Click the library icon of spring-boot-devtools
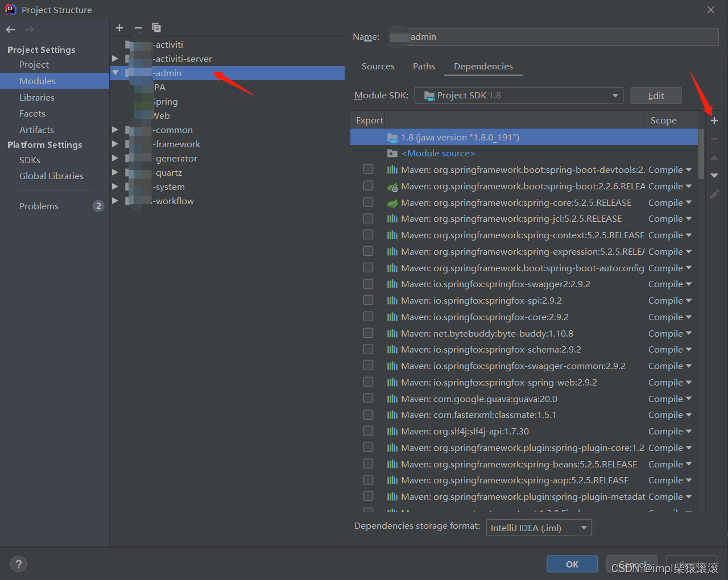The image size is (728, 580). click(392, 170)
